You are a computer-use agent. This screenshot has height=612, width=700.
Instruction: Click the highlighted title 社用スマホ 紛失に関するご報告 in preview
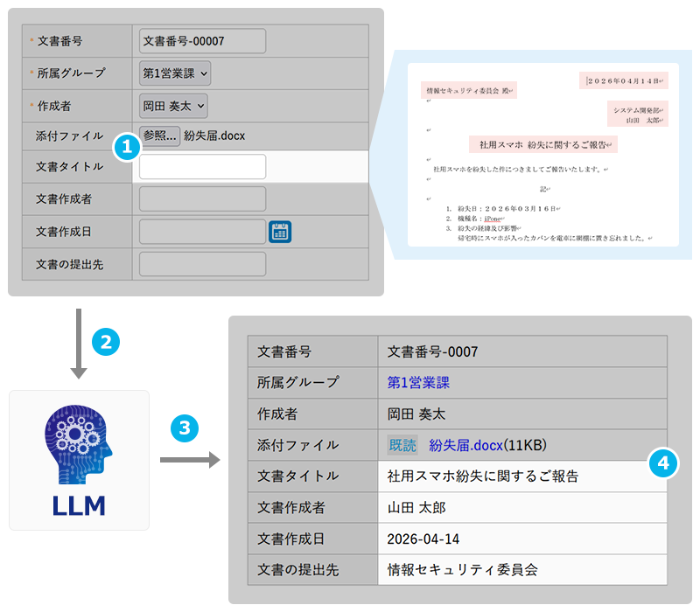[543, 144]
